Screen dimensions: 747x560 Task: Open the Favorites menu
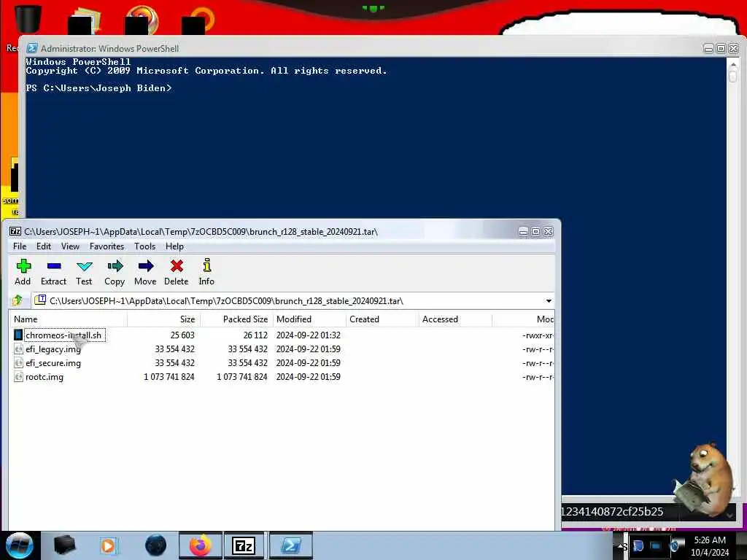tap(107, 246)
